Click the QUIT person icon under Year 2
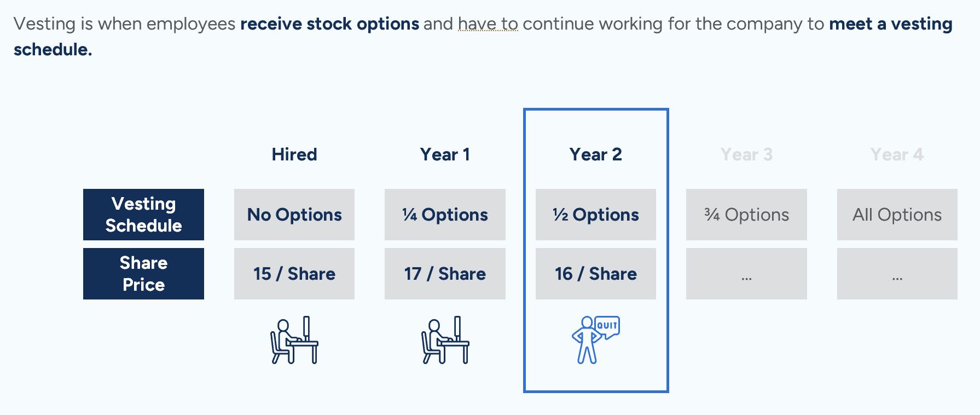The width and height of the screenshot is (980, 415). tap(595, 340)
